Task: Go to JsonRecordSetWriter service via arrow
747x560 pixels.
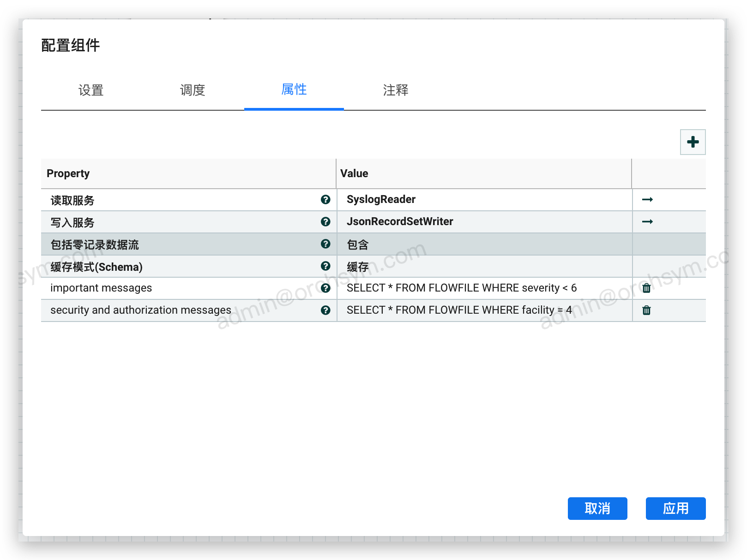Action: click(x=647, y=221)
